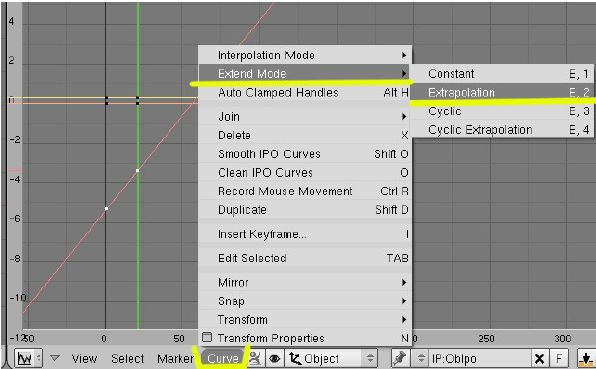Open the Object IPO type dropdown
This screenshot has width=596, height=369.
coord(331,358)
